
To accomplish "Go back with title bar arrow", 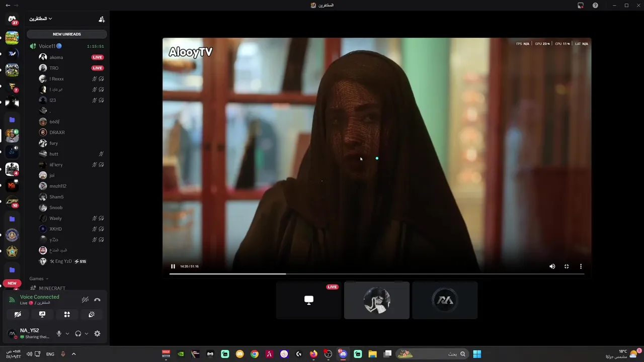I will [x=8, y=5].
